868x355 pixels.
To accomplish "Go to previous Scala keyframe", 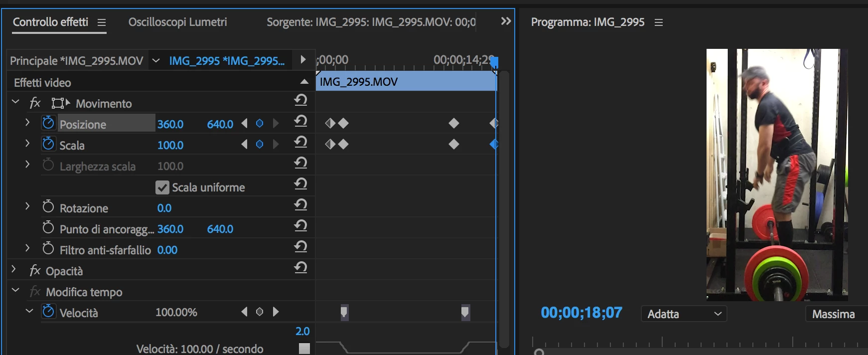I will 244,144.
